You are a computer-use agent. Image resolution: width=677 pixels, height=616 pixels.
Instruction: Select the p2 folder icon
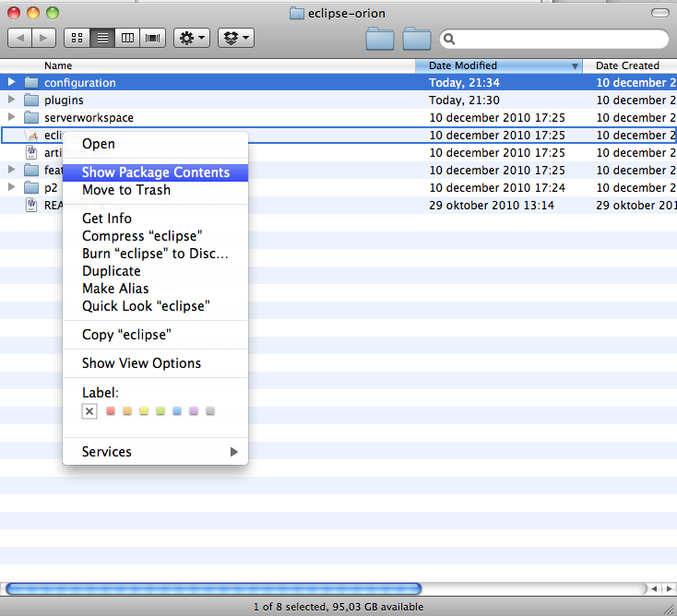coord(31,188)
